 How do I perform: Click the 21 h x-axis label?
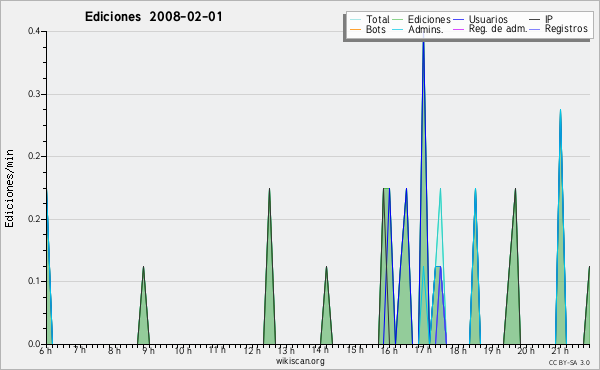tap(560, 350)
